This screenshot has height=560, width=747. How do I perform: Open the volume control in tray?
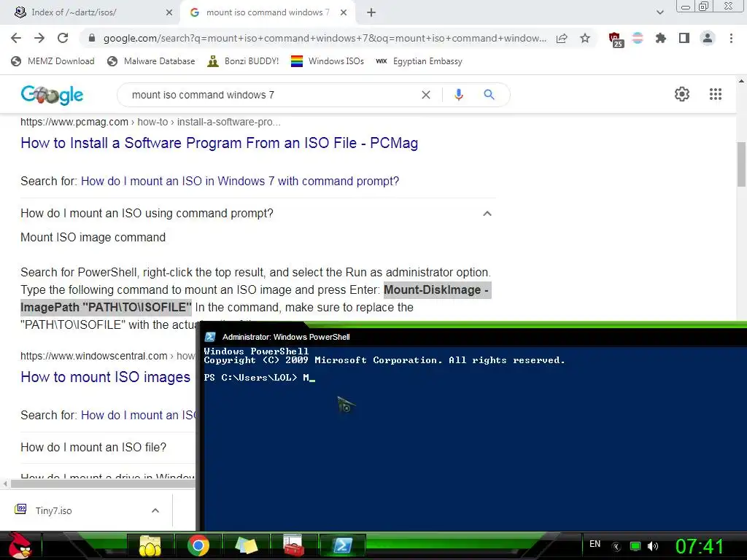click(653, 546)
